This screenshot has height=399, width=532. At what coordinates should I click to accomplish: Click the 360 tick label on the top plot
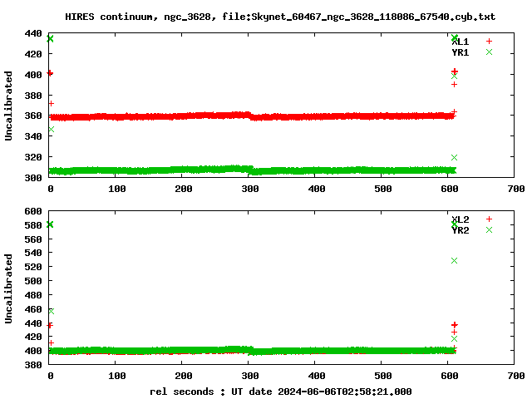[x=33, y=116]
